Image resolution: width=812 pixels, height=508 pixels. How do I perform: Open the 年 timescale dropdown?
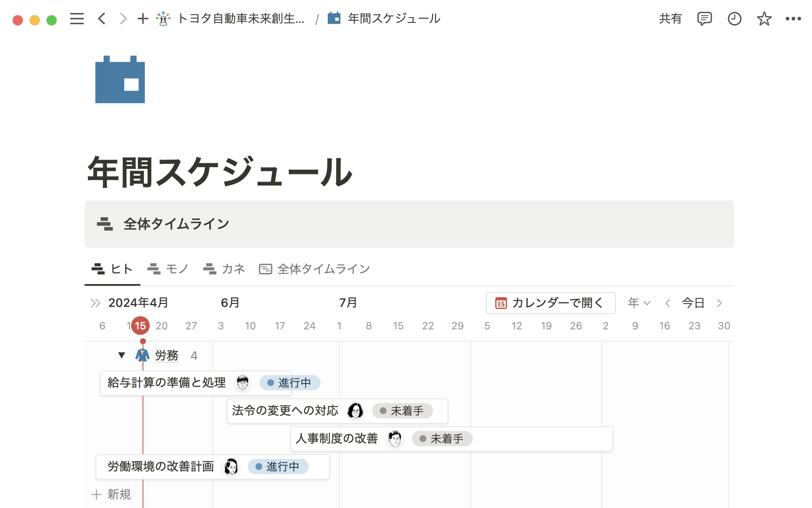tap(638, 303)
